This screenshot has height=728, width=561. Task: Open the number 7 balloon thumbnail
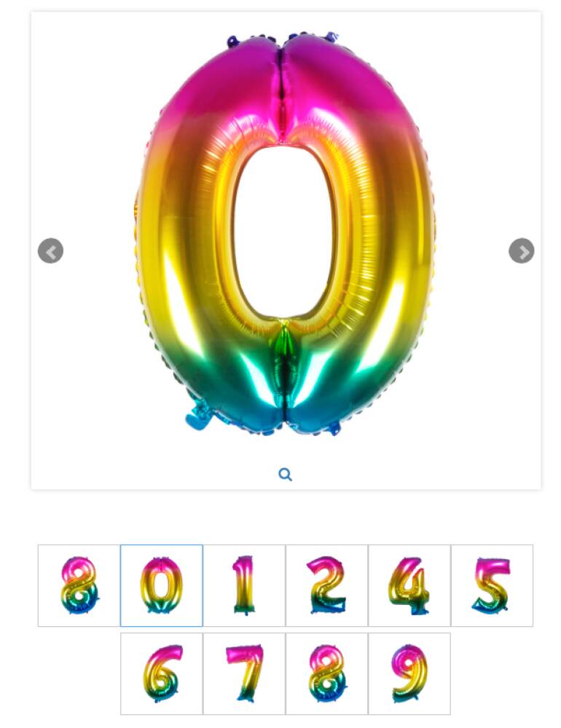point(244,673)
